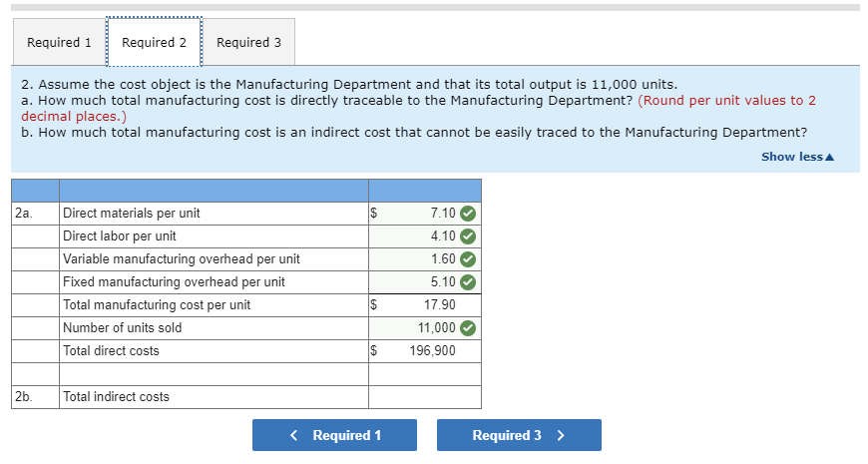Go back using the Required 1 button
868x464 pixels.
click(334, 435)
